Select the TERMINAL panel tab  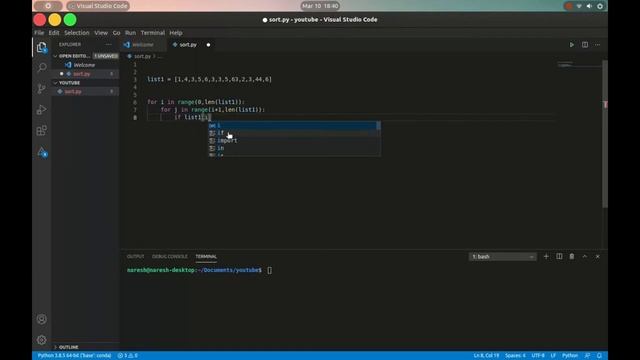[x=206, y=256]
